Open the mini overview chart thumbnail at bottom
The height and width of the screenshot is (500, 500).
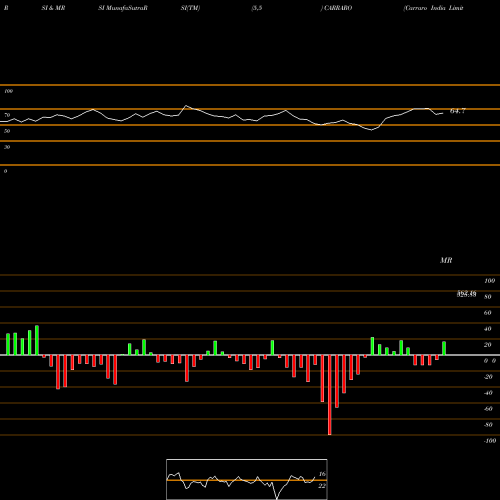pyautogui.click(x=247, y=479)
